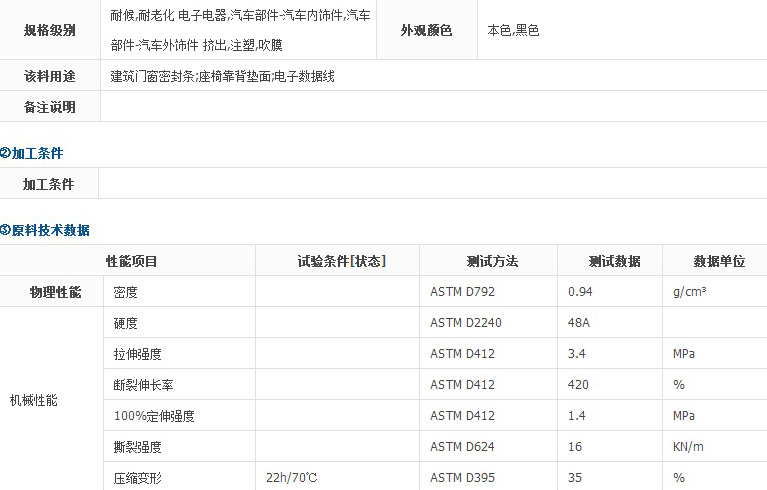Image resolution: width=767 pixels, height=490 pixels.
Task: Click the 性能项目 column header
Action: 132,261
